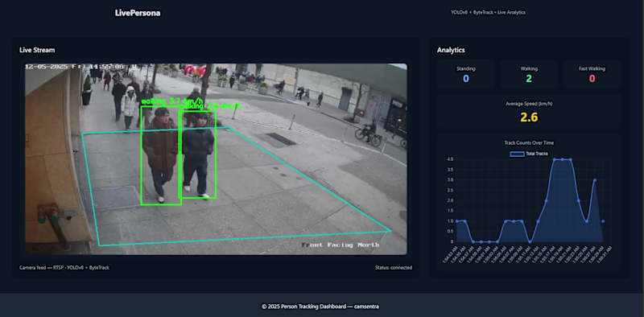Click the Standing value 0
This screenshot has width=644, height=317.
(x=466, y=78)
